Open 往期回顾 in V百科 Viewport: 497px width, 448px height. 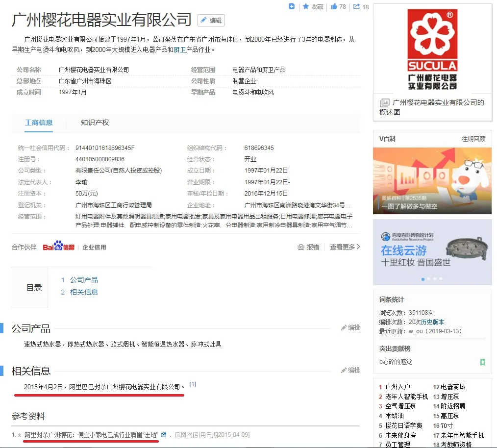point(473,139)
